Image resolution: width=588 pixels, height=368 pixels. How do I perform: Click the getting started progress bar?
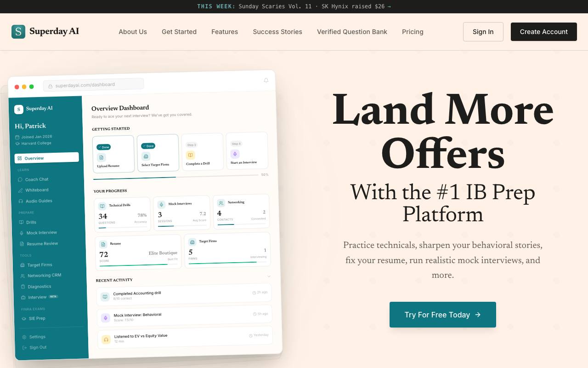pyautogui.click(x=176, y=177)
